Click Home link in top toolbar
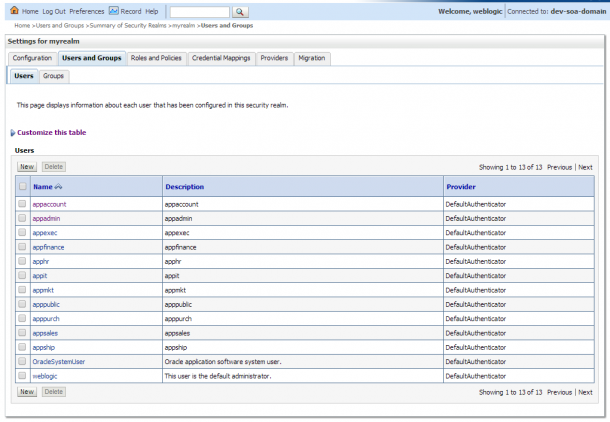 [x=30, y=12]
